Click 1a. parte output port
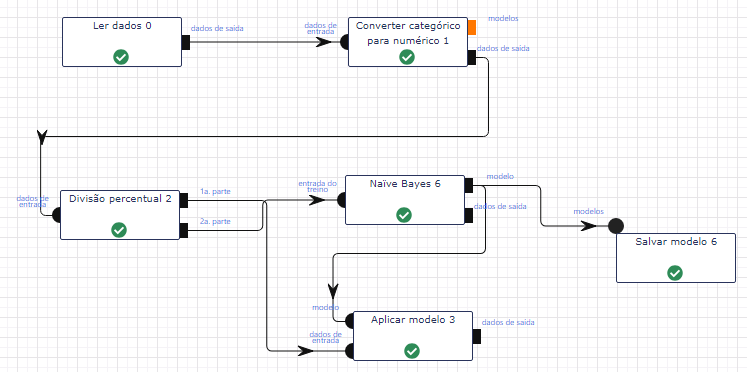The width and height of the screenshot is (747, 372). 184,201
